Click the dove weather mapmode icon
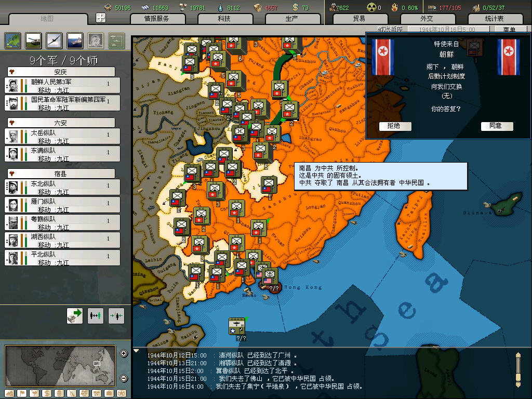 tap(34, 393)
